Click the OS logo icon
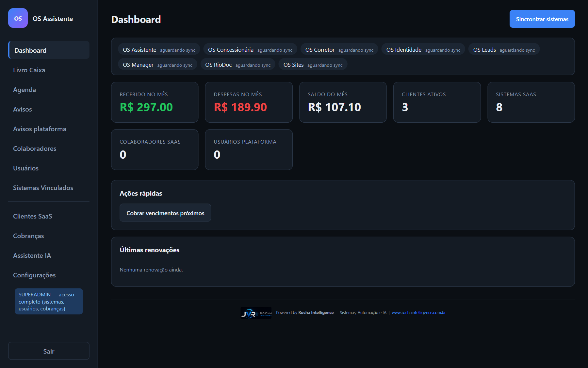588x368 pixels. pos(18,18)
